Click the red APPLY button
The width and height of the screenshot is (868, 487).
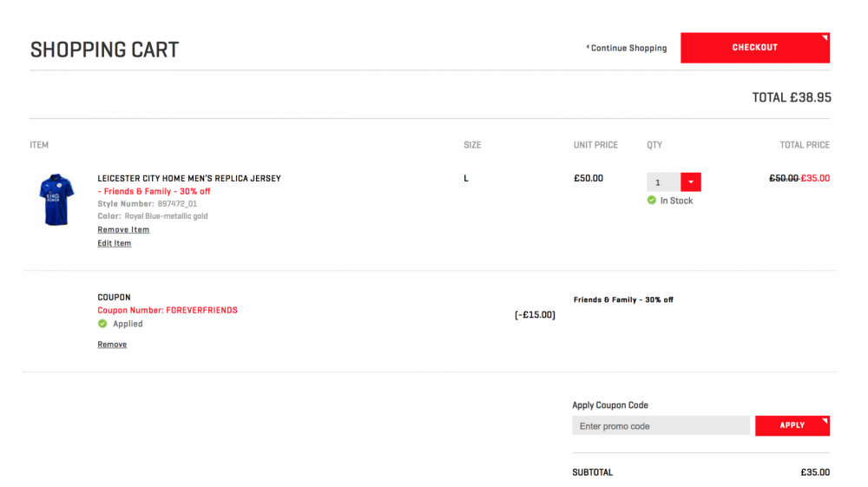pos(792,425)
